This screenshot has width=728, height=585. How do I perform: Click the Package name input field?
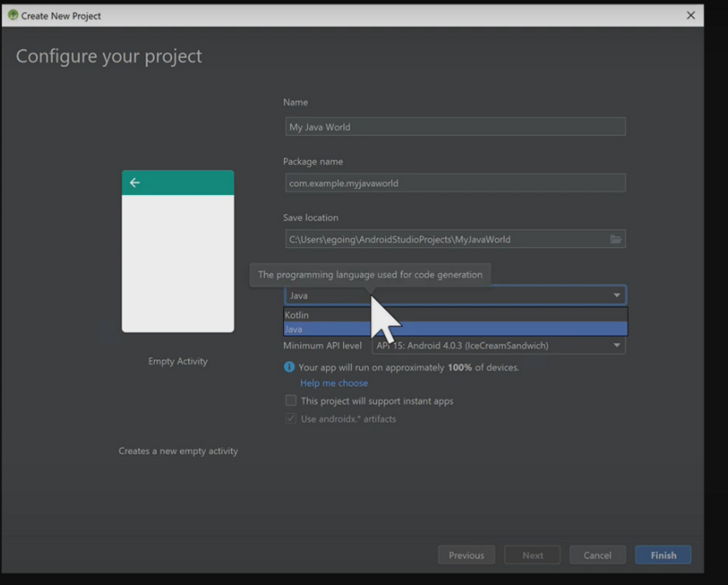click(x=455, y=183)
